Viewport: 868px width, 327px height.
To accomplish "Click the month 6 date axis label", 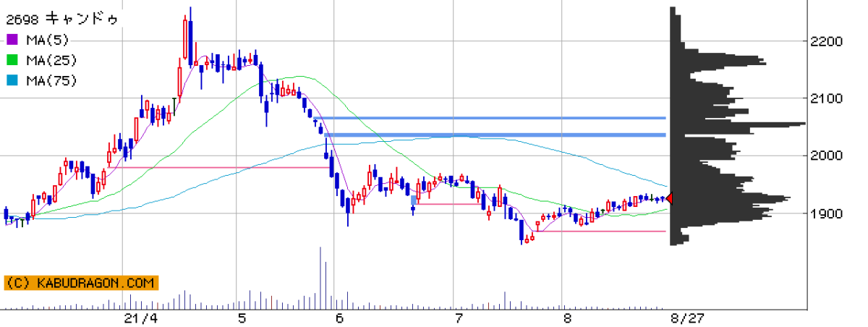I will (339, 318).
